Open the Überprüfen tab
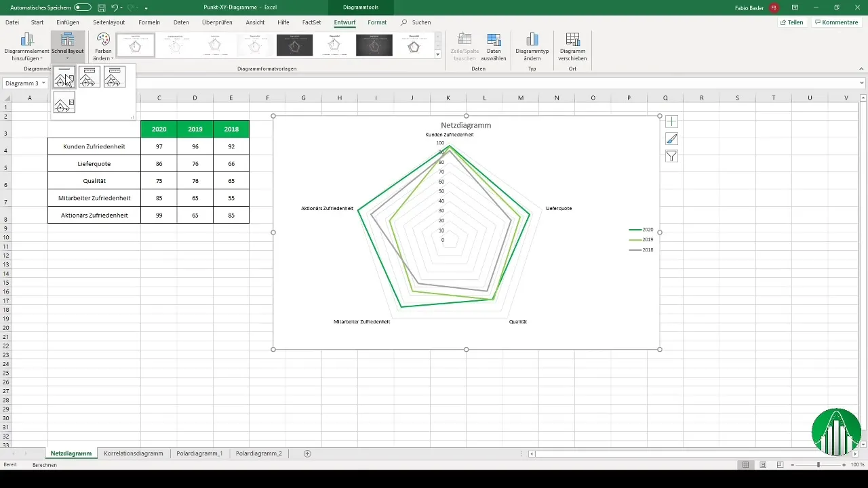Image resolution: width=868 pixels, height=488 pixels. pyautogui.click(x=217, y=22)
